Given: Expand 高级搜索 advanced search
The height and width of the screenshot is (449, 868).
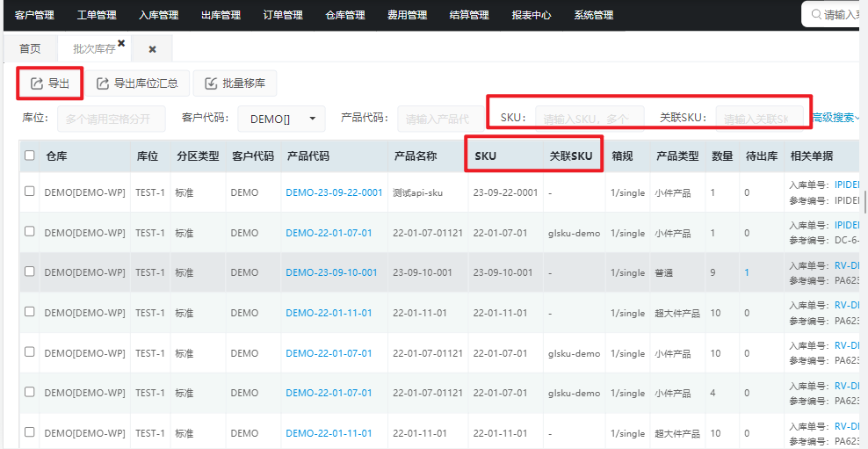Looking at the screenshot, I should (835, 118).
